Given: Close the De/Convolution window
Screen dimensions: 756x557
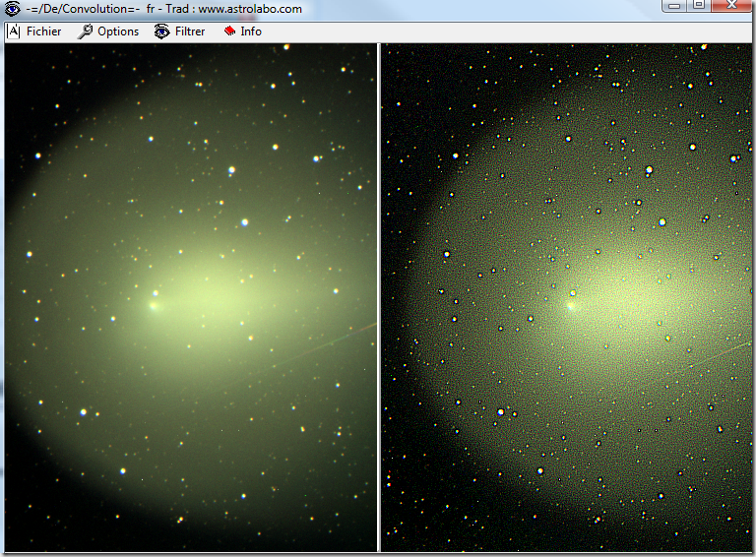Looking at the screenshot, I should (x=730, y=6).
